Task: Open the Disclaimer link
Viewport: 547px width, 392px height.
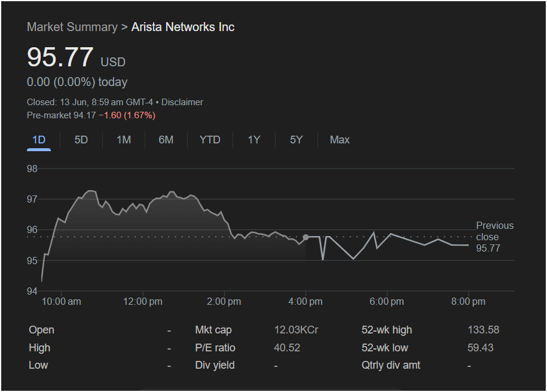Action: click(182, 102)
